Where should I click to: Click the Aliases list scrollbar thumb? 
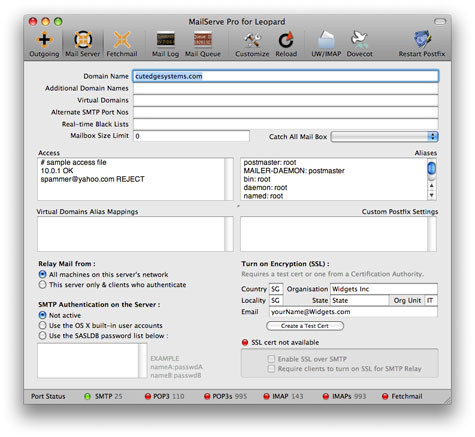432,168
